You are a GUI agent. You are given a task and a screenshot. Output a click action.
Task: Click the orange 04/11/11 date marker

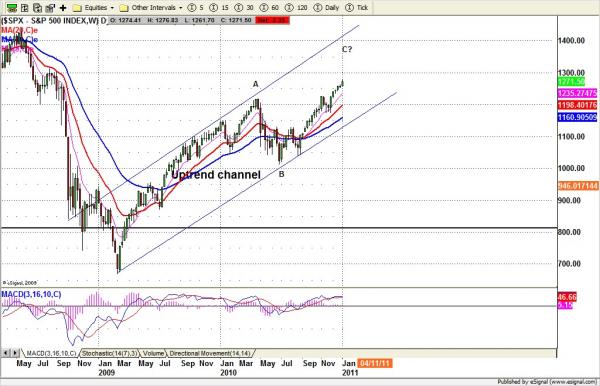click(x=375, y=363)
